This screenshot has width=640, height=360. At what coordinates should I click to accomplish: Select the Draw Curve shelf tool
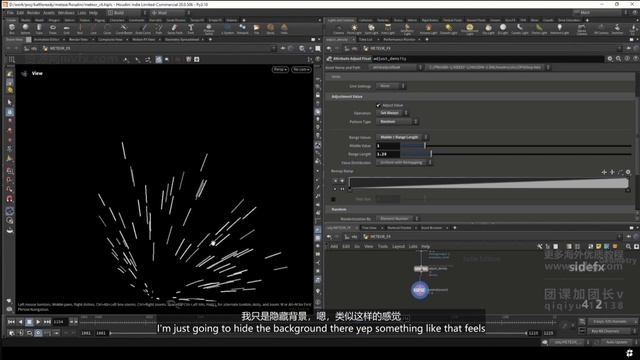pos(143,29)
